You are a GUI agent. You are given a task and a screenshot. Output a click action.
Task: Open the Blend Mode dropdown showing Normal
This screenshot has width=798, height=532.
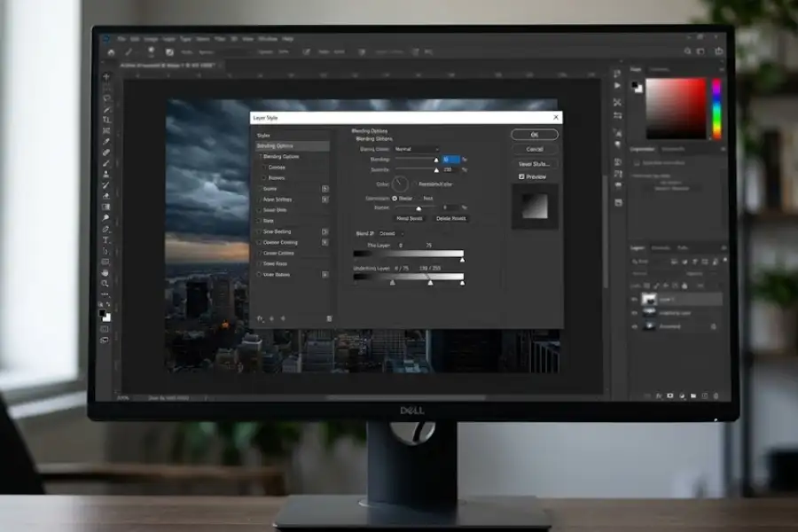coord(416,149)
